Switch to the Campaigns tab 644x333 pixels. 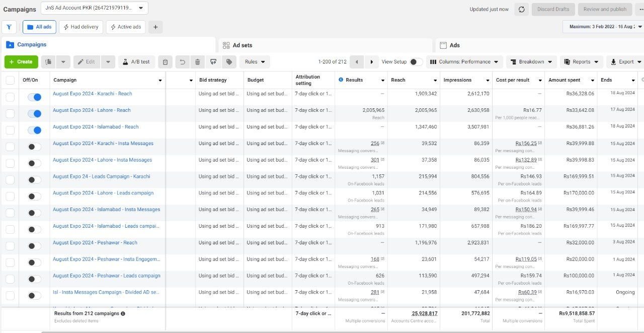click(x=108, y=45)
